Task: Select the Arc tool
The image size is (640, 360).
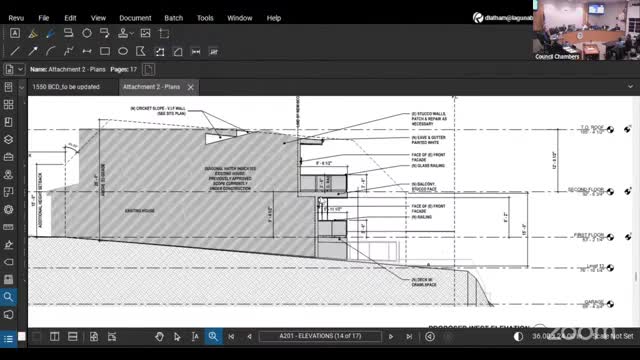Action: tap(51, 51)
